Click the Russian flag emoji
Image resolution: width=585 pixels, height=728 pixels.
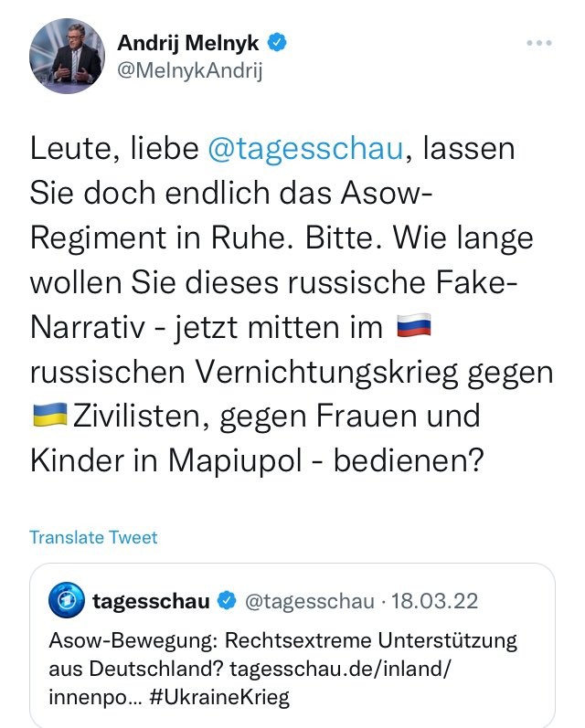pos(417,326)
